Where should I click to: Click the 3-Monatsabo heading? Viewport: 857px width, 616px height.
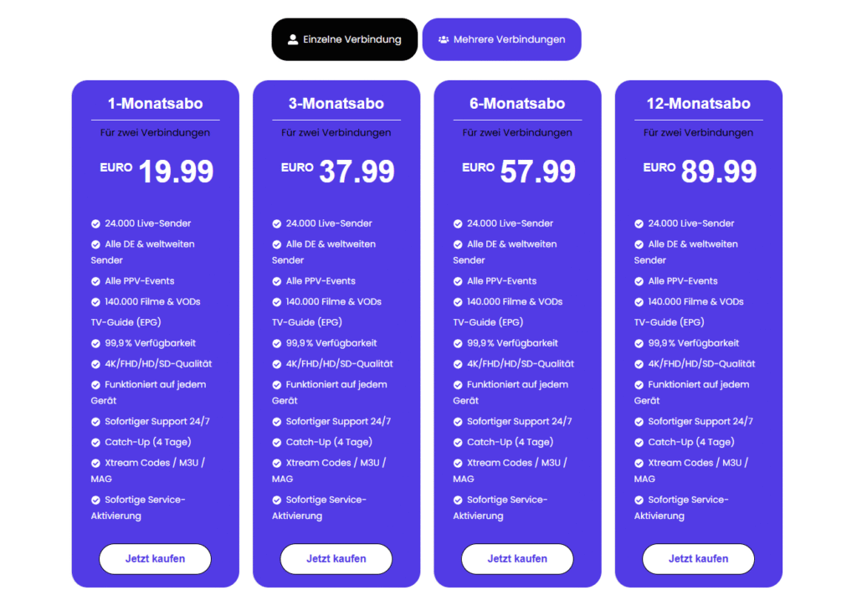click(x=336, y=104)
